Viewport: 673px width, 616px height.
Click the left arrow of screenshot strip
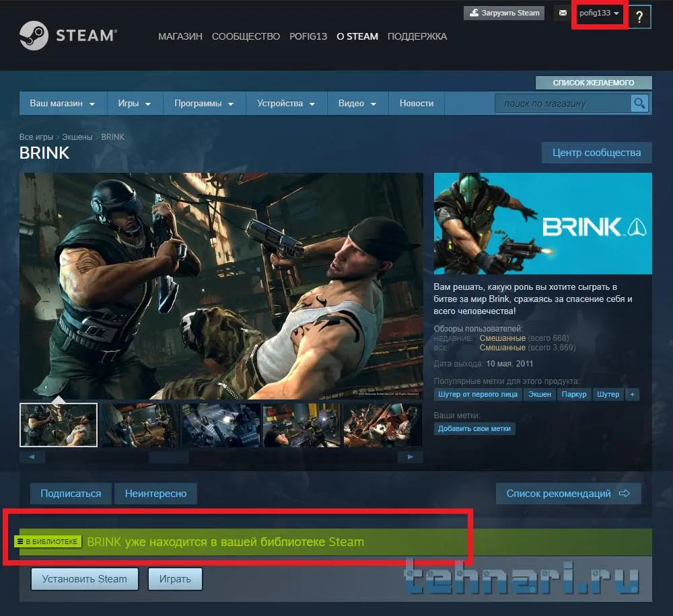[x=32, y=457]
